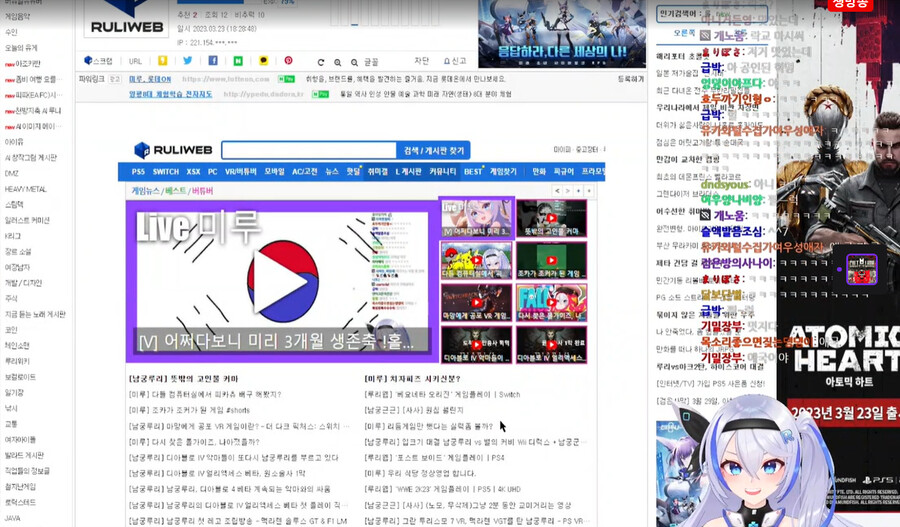Open 주식 board in left sidebar

click(x=11, y=299)
